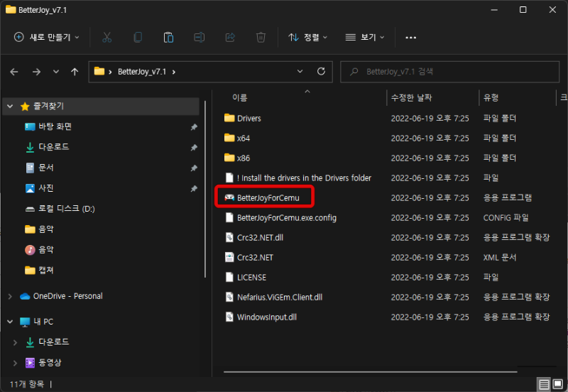This screenshot has height=392, width=568.
Task: Open 사진 in quick access
Action: click(x=46, y=188)
